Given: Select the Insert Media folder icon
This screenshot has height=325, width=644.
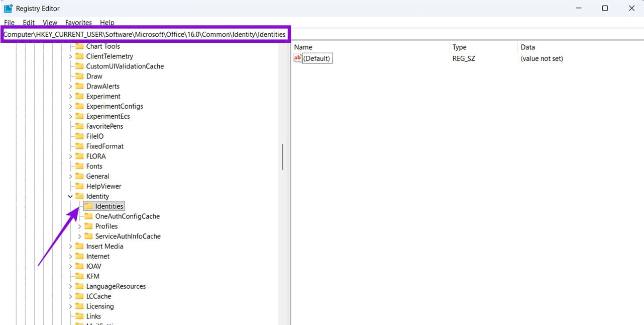Looking at the screenshot, I should [79, 246].
